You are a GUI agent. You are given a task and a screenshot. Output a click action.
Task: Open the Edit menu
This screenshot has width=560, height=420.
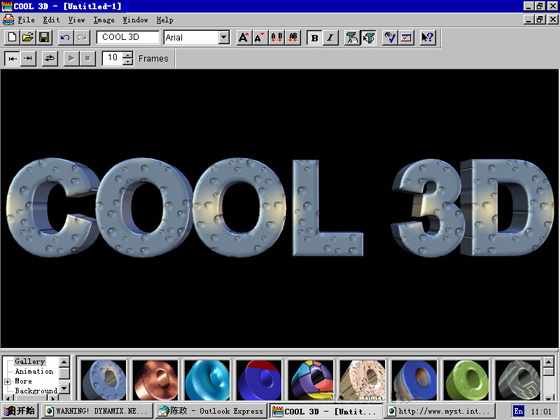point(51,20)
